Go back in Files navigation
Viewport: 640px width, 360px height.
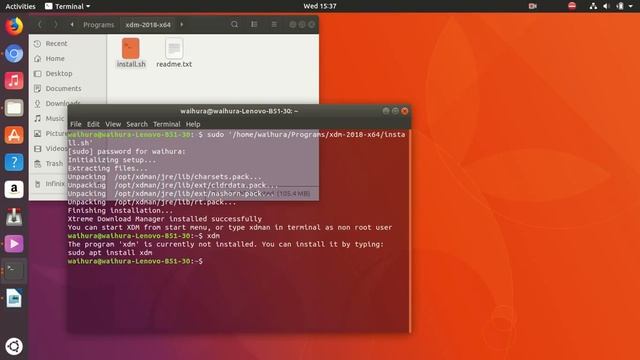[x=40, y=24]
